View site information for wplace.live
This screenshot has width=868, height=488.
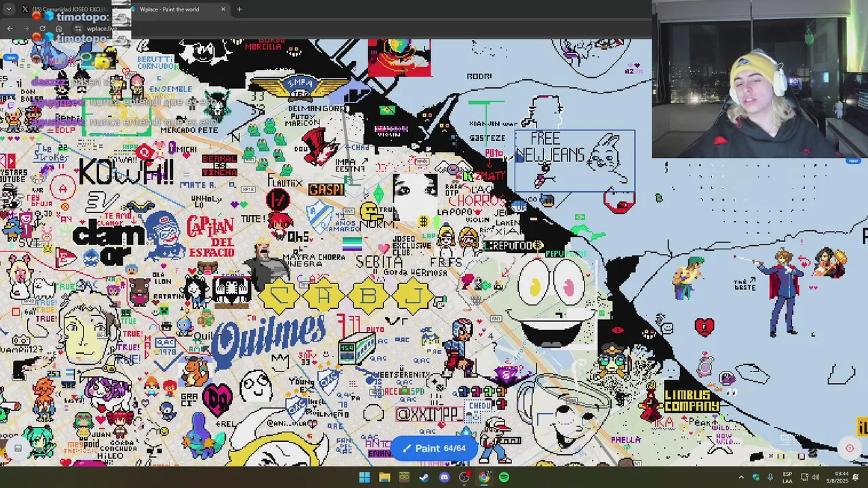coord(79,28)
